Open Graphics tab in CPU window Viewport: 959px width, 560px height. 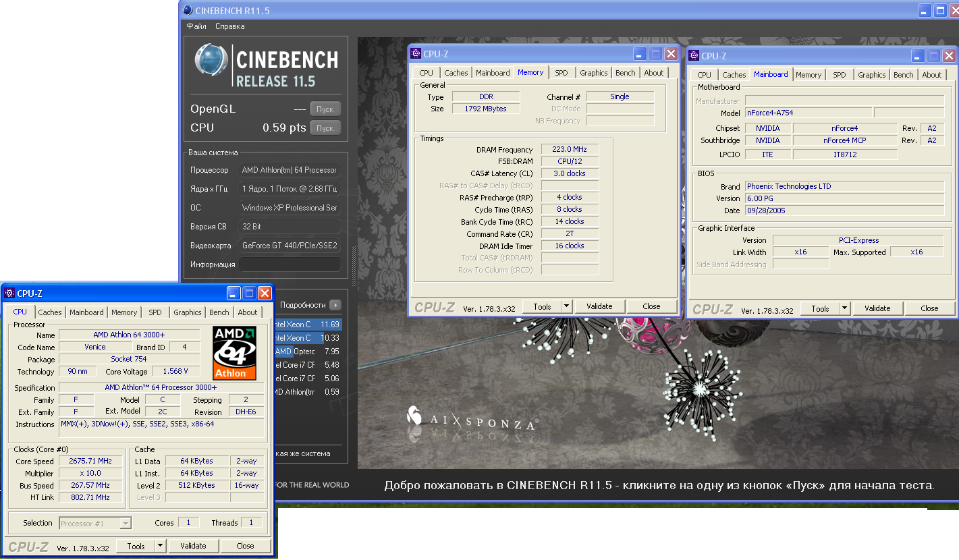[188, 312]
